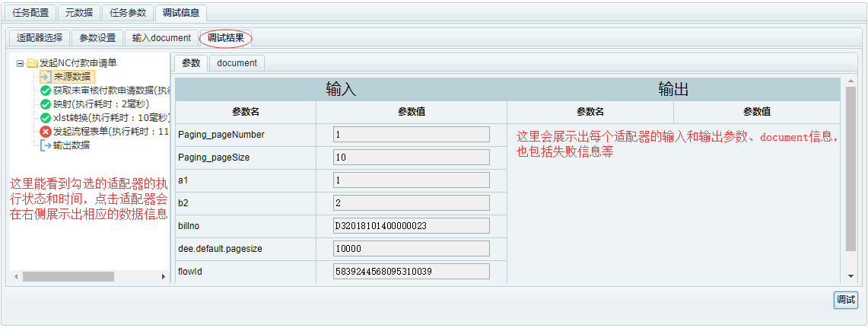Image resolution: width=868 pixels, height=328 pixels.
Task: Open the 参数设置 sub-tab
Action: pos(97,38)
